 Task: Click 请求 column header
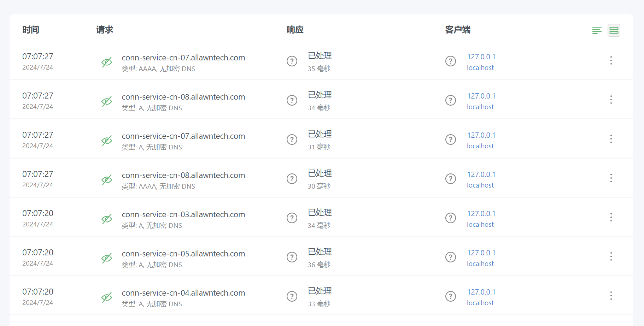[x=105, y=30]
